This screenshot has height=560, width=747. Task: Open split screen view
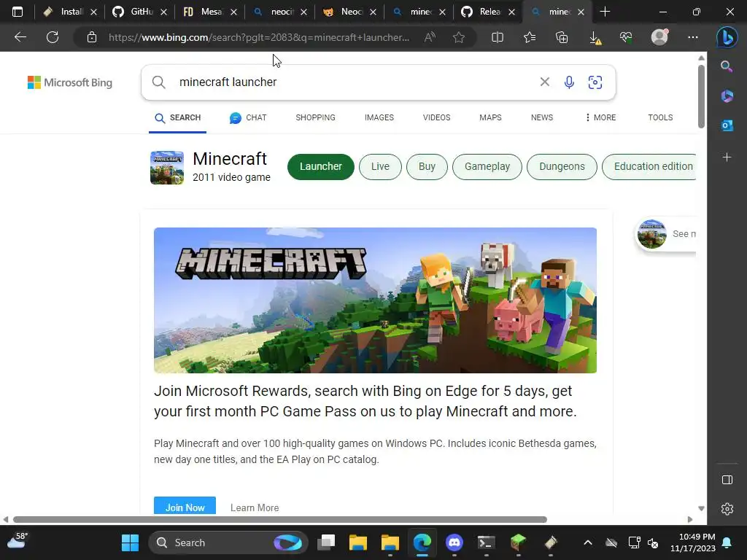pos(498,37)
